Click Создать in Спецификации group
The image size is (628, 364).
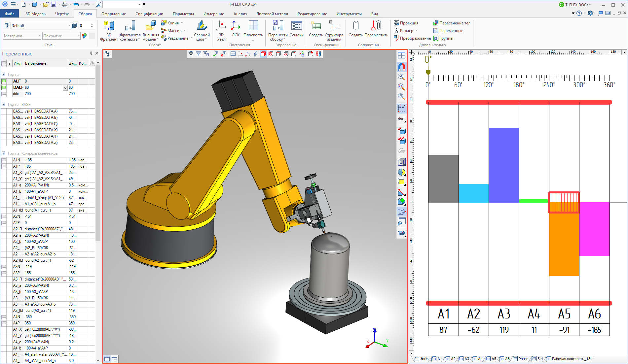[316, 29]
